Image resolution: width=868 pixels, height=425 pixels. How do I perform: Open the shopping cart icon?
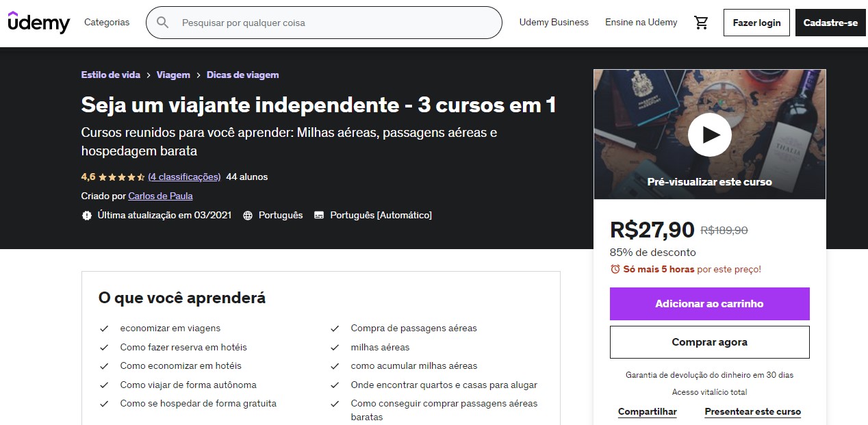[701, 23]
